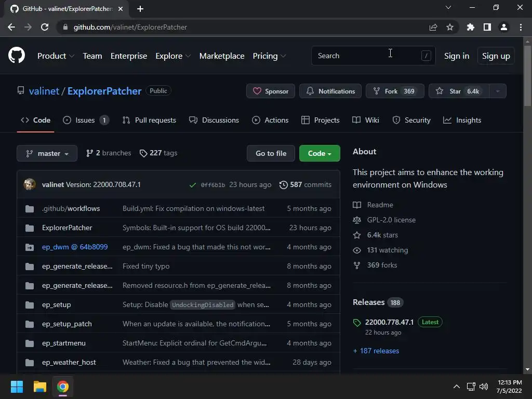Switch to the Projects tab
This screenshot has height=399, width=532.
pyautogui.click(x=320, y=120)
